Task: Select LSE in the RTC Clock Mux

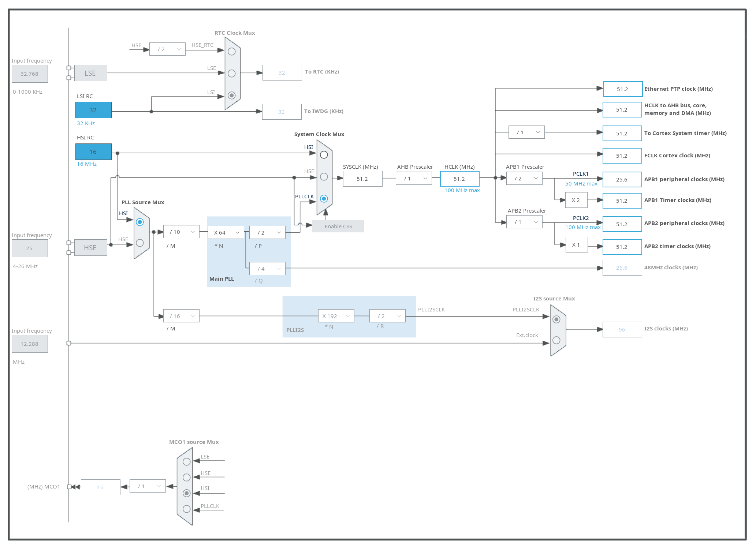Action: 231,74
